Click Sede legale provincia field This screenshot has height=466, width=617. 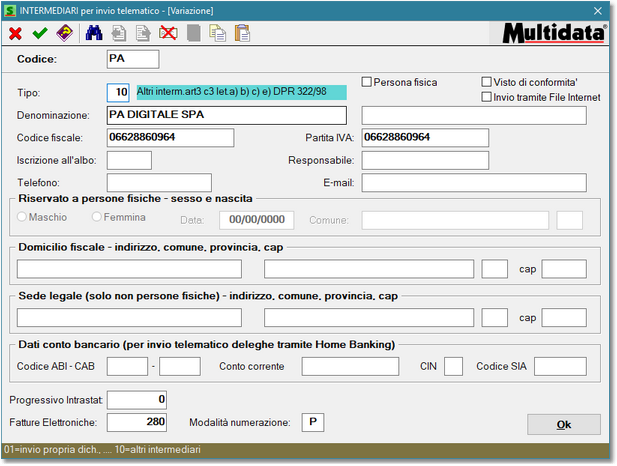coord(495,318)
